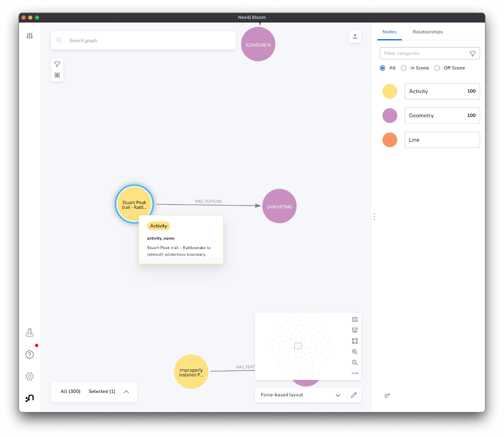Collapse the Selected (1) panel chevron

coord(126,392)
